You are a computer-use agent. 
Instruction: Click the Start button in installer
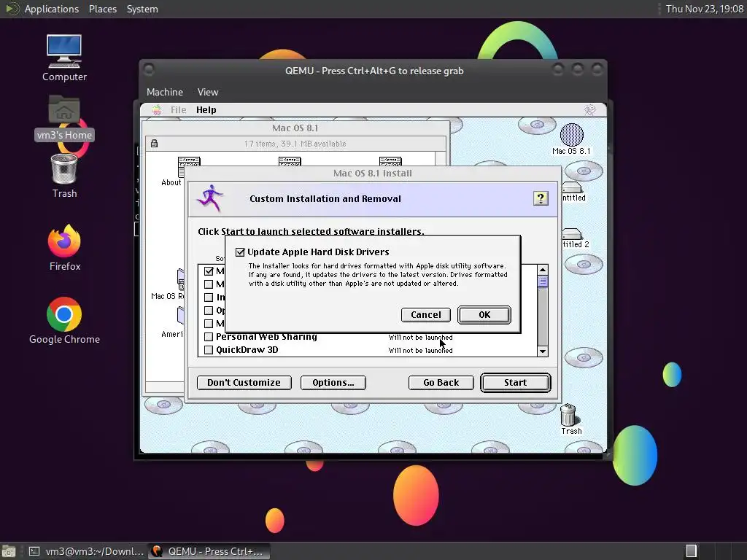[x=516, y=382]
